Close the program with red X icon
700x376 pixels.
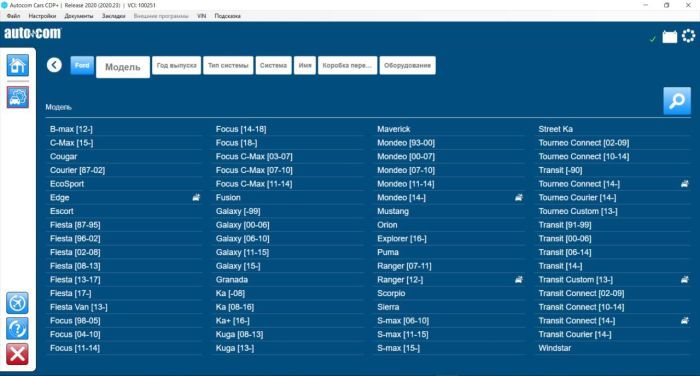pyautogui.click(x=17, y=354)
